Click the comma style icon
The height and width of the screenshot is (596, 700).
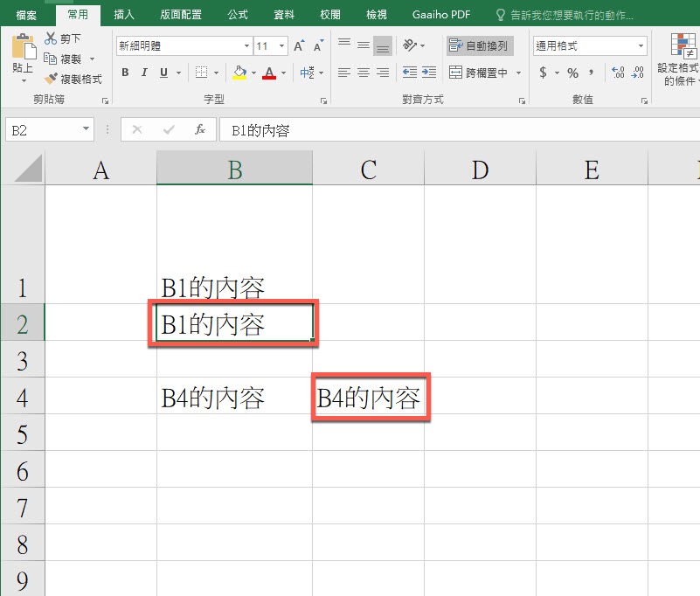click(x=591, y=72)
